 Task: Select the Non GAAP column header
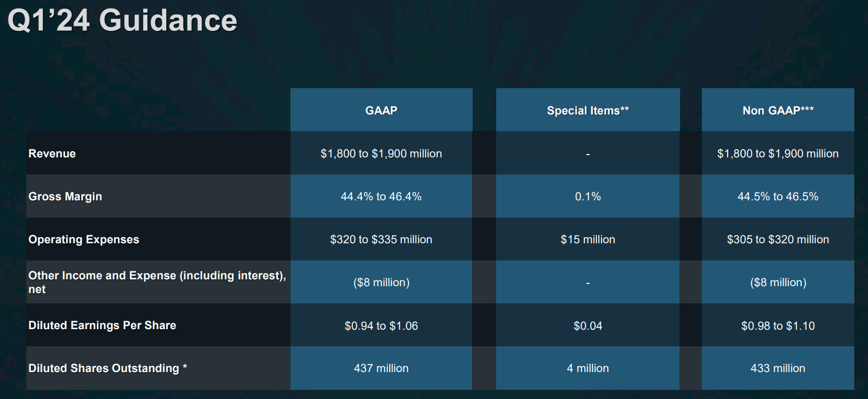778,110
